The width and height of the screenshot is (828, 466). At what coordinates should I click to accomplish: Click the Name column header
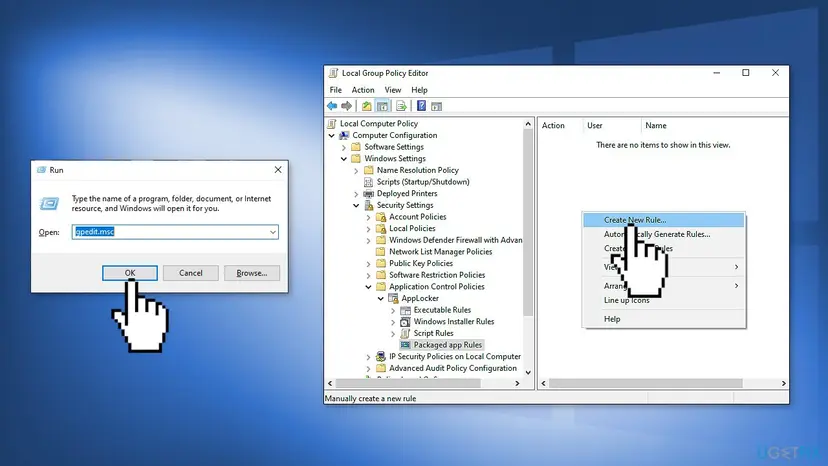[714, 125]
